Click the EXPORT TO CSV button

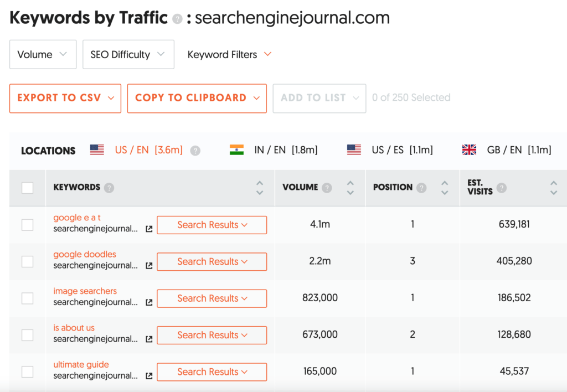click(65, 98)
